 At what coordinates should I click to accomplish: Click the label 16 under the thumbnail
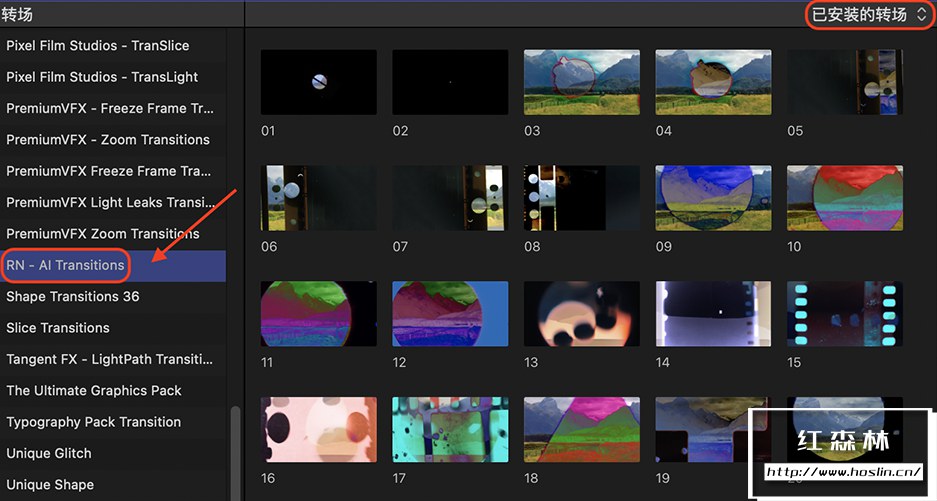[x=268, y=478]
